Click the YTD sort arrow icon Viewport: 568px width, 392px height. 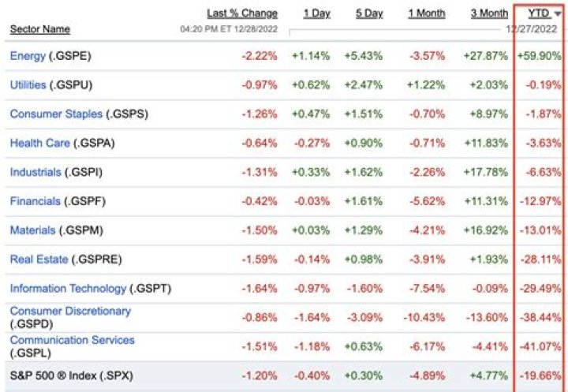click(x=558, y=14)
